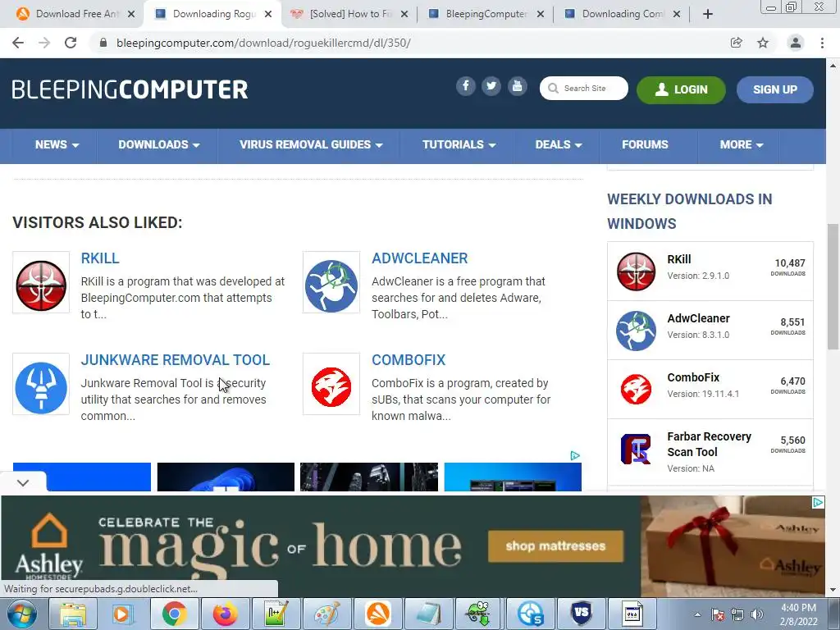Click the taskbar clock showing 4:40 PM

(798, 614)
